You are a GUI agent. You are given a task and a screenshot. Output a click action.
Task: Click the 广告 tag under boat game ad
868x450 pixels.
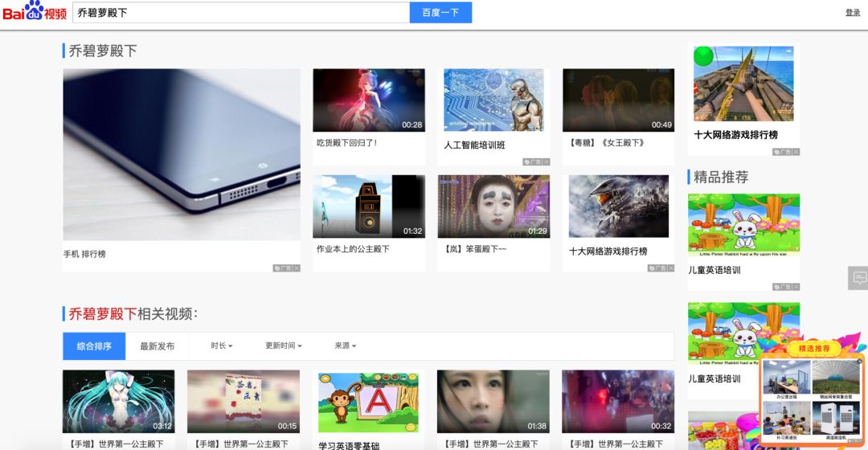(782, 152)
